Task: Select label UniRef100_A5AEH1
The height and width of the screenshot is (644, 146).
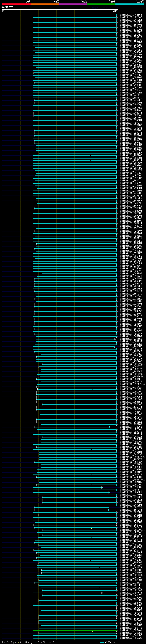Action: 131,82
